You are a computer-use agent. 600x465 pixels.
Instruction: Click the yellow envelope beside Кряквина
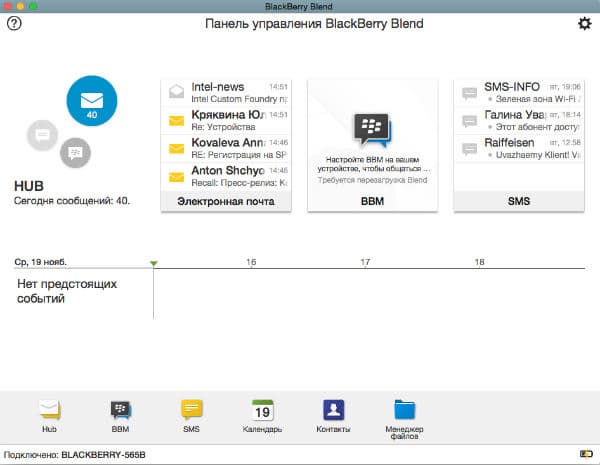pyautogui.click(x=176, y=121)
